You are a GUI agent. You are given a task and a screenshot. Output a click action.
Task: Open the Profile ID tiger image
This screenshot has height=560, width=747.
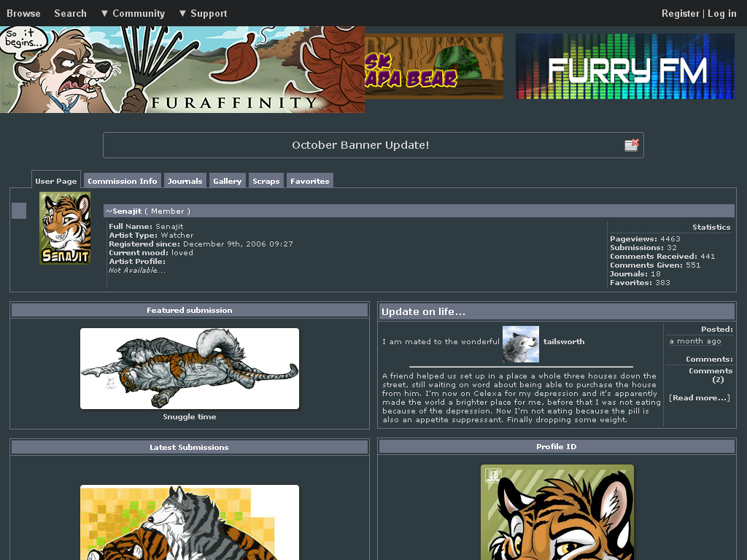point(557,513)
